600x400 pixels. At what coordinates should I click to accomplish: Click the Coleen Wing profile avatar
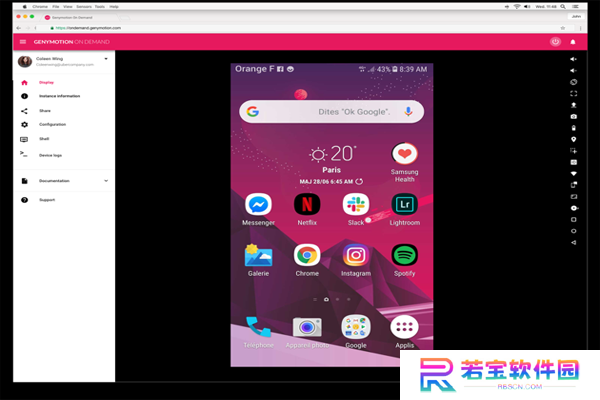click(x=25, y=61)
